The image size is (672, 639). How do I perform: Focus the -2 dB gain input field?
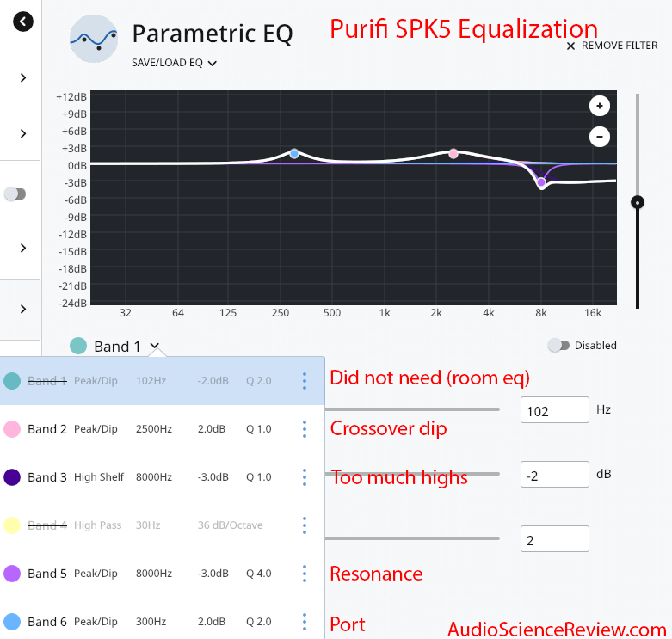click(x=555, y=474)
